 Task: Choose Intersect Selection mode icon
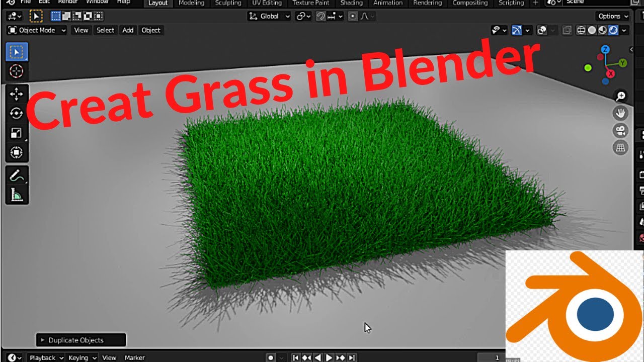click(99, 16)
